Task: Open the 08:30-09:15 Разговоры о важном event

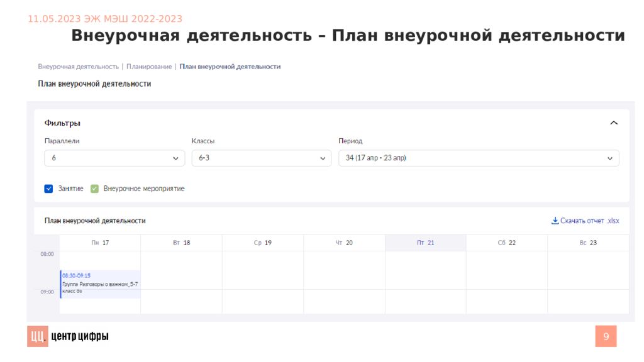Action: (100, 283)
